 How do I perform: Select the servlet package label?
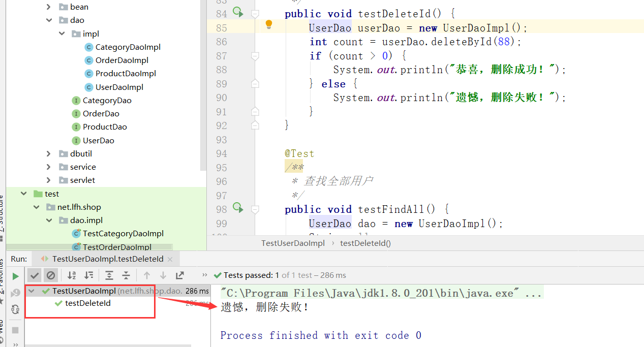coord(83,180)
